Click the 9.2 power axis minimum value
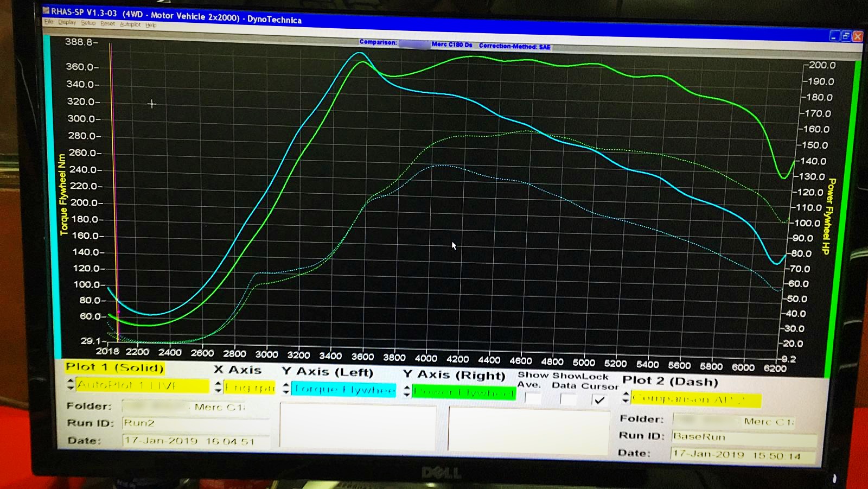The width and height of the screenshot is (868, 489). tap(788, 359)
